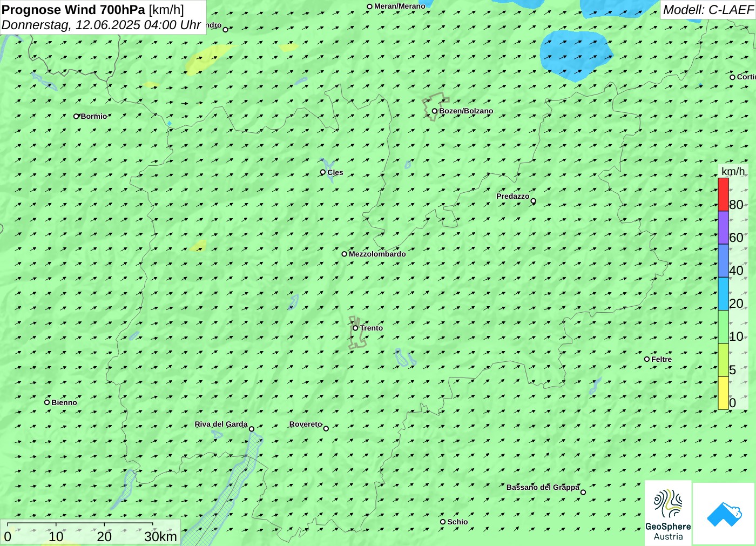The height and width of the screenshot is (546, 756).
Task: Click the '10' scale bar label
Action: pos(56,536)
